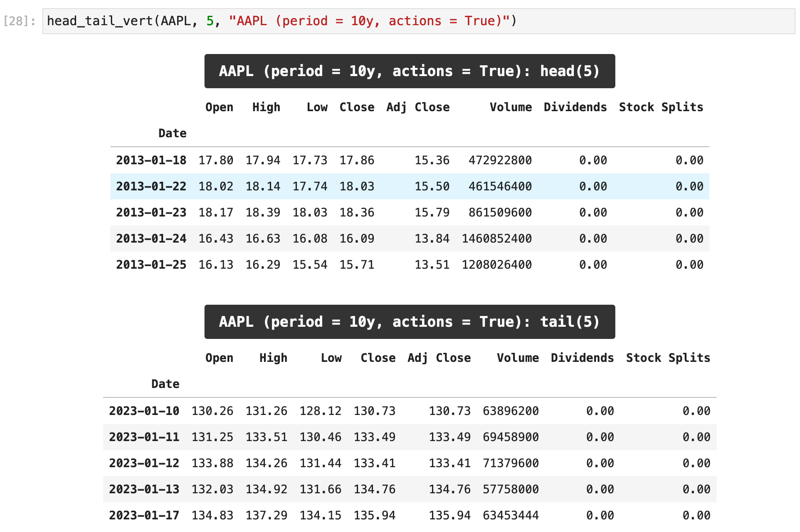Click close price 18.36
This screenshot has height=532, width=800.
point(357,212)
